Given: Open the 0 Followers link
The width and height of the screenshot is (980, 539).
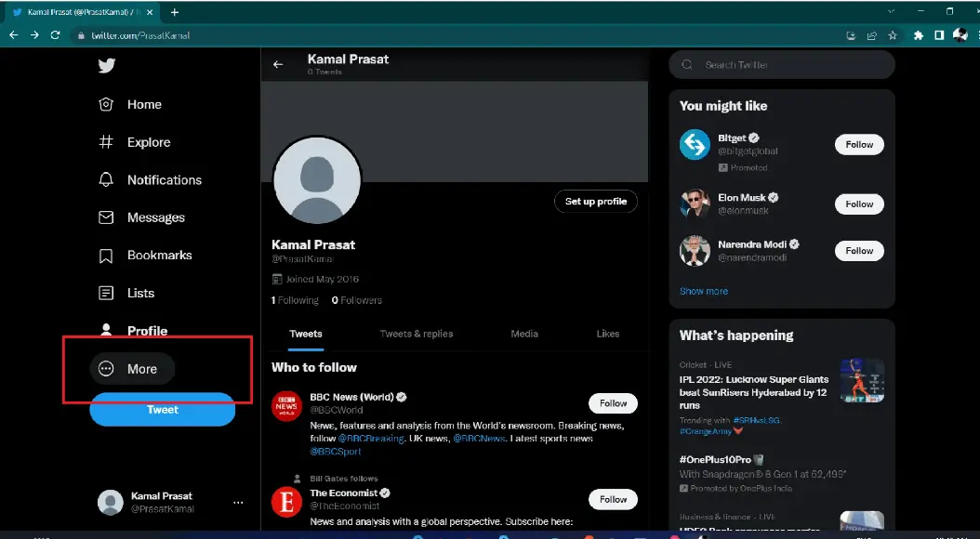Looking at the screenshot, I should pos(357,300).
